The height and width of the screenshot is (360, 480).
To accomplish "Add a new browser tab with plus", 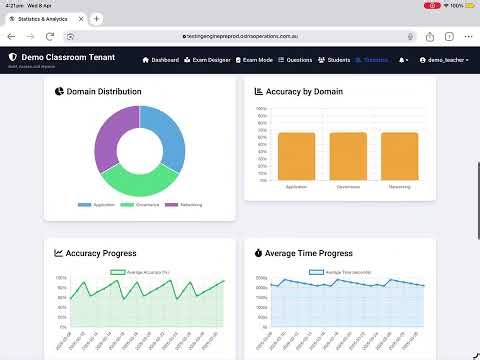I will pyautogui.click(x=97, y=19).
